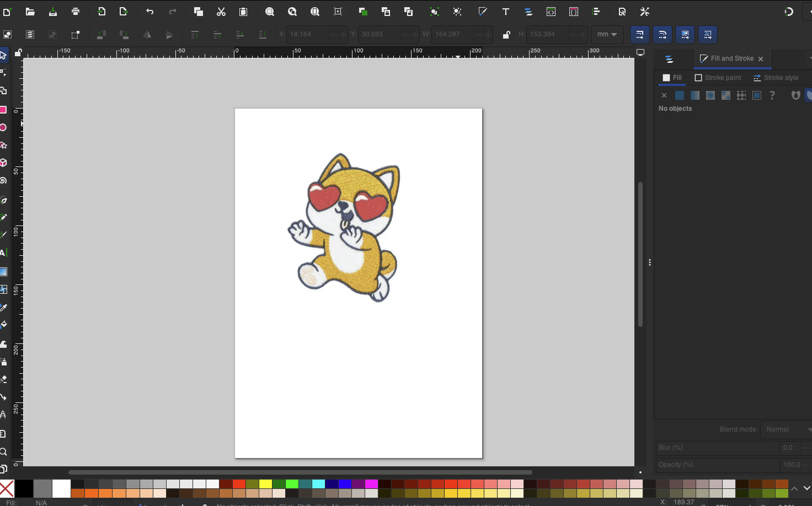Select all objects in the tool controls bar

8,34
